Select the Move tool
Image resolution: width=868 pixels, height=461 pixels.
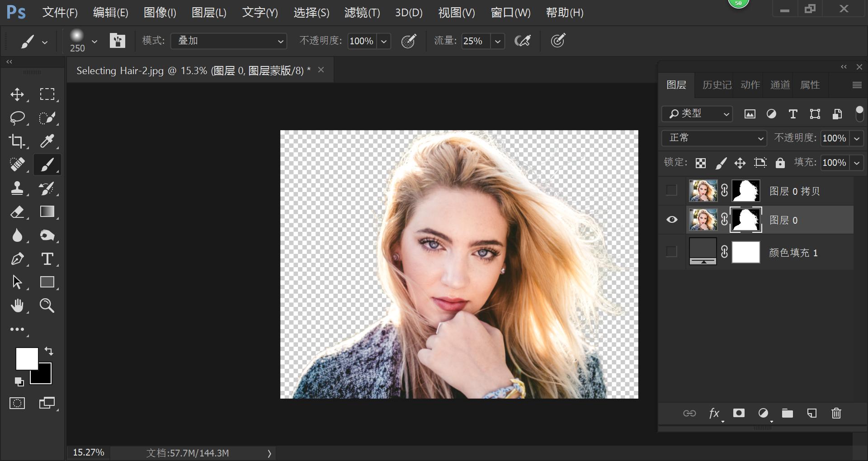pos(17,94)
